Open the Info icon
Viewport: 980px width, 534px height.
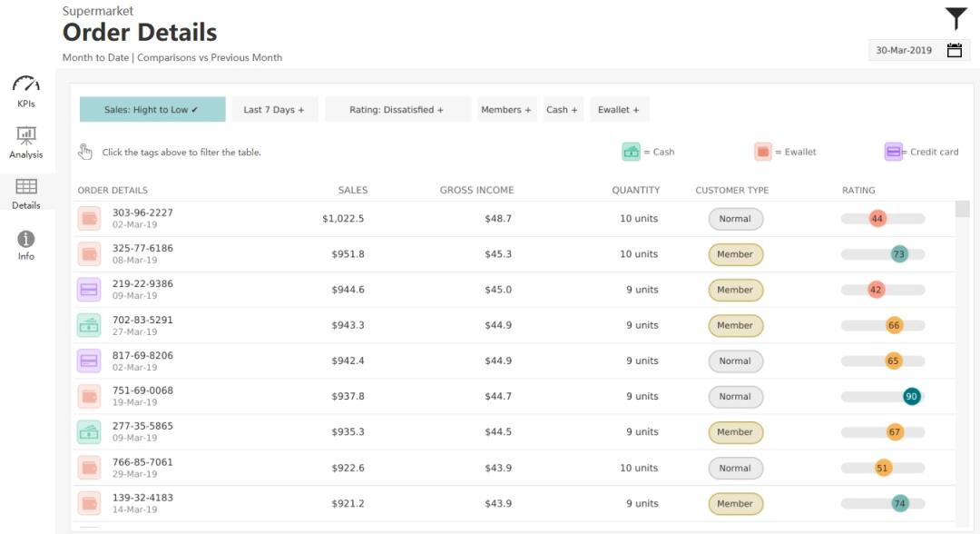click(26, 239)
